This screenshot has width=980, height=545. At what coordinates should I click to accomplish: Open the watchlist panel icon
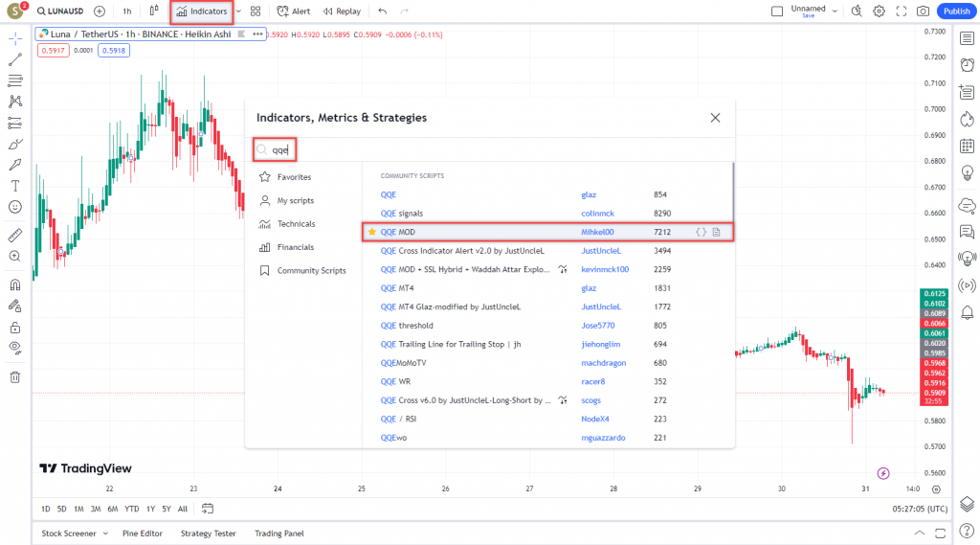point(967,39)
